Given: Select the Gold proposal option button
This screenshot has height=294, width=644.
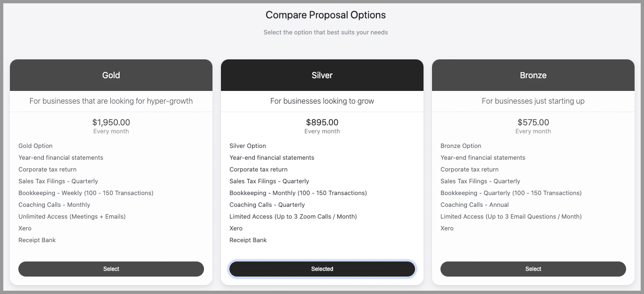Looking at the screenshot, I should [x=111, y=269].
